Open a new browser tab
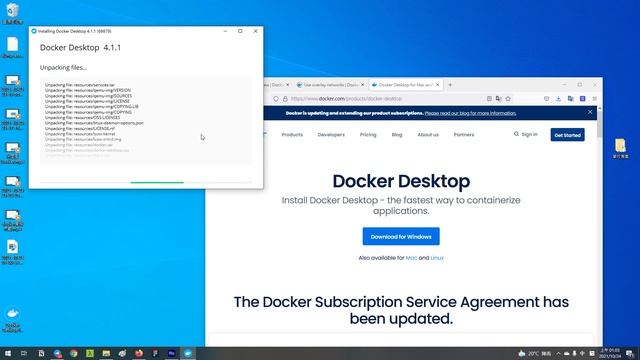Viewport: 640px width, 360px height. 450,85
